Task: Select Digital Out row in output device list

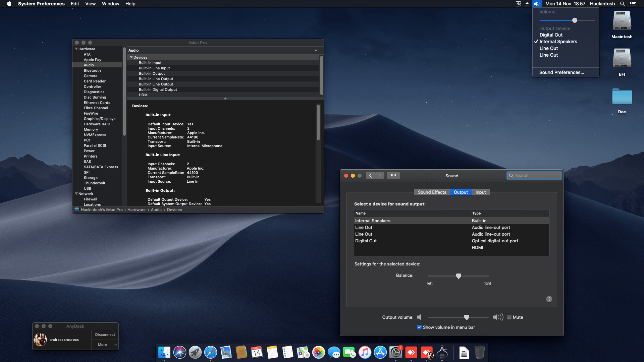Action: pyautogui.click(x=451, y=241)
